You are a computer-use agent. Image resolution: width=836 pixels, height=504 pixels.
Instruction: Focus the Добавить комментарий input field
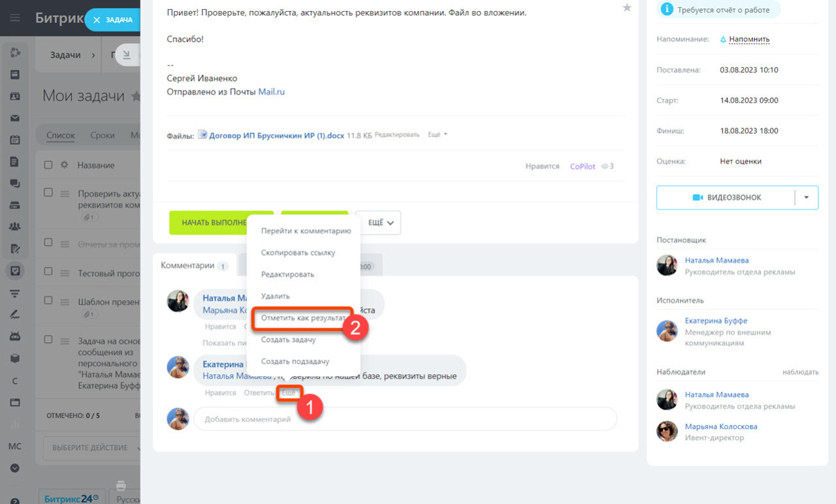click(x=405, y=419)
